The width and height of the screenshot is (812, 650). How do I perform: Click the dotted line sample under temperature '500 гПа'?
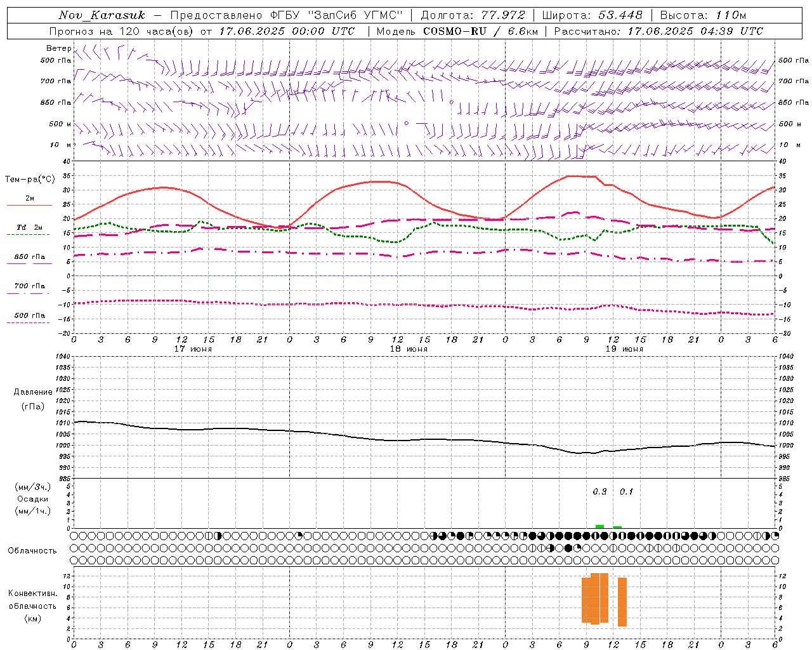coord(28,322)
